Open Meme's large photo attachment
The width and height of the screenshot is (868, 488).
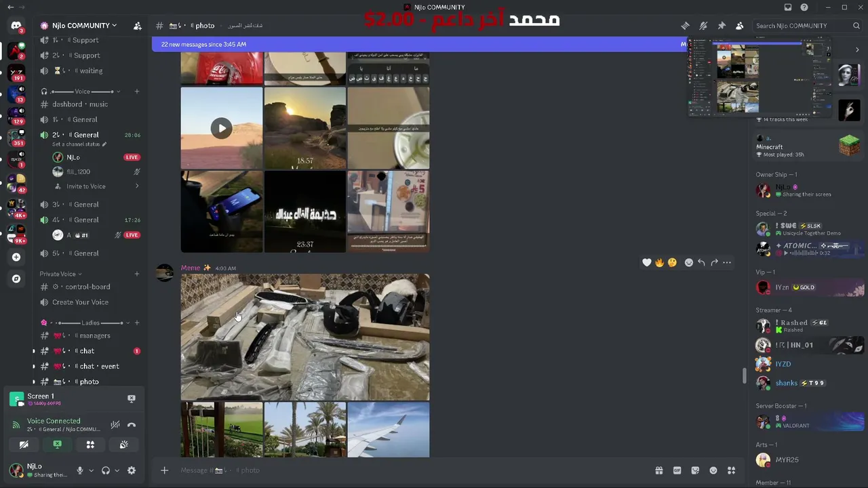point(305,338)
